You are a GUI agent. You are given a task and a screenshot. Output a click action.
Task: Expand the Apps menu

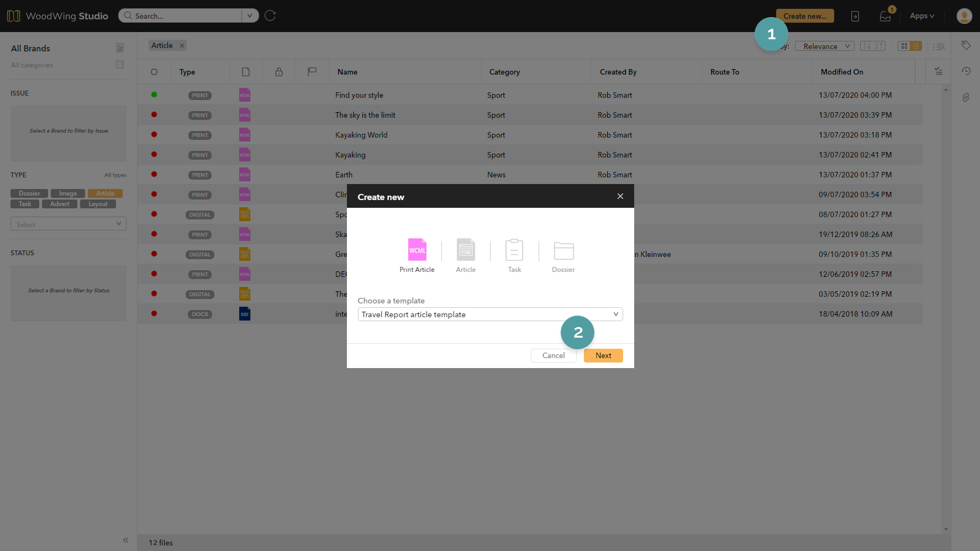click(x=921, y=16)
